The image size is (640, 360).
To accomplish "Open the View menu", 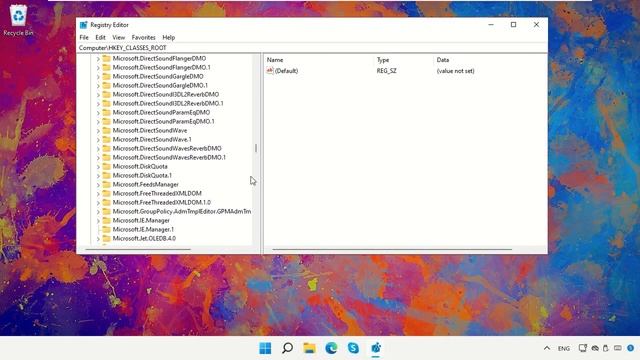I will 119,38.
